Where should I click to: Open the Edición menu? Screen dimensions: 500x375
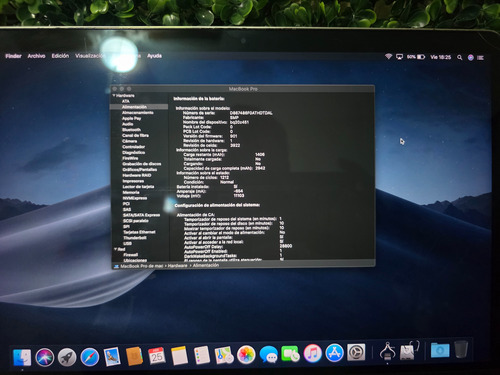pyautogui.click(x=60, y=56)
